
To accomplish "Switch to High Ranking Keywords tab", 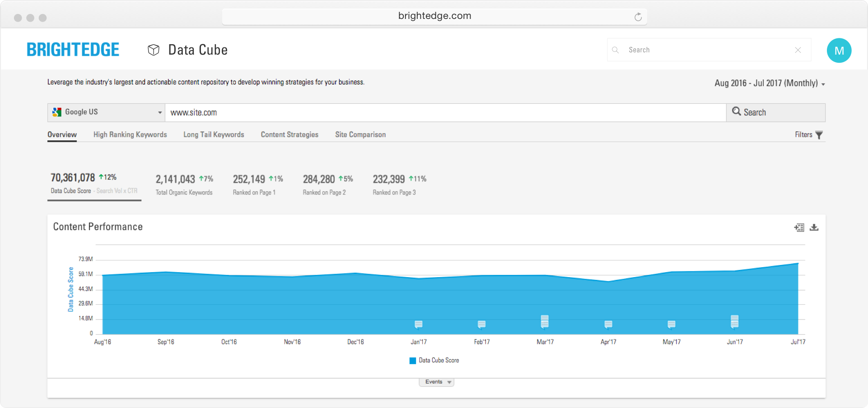I will coord(130,134).
